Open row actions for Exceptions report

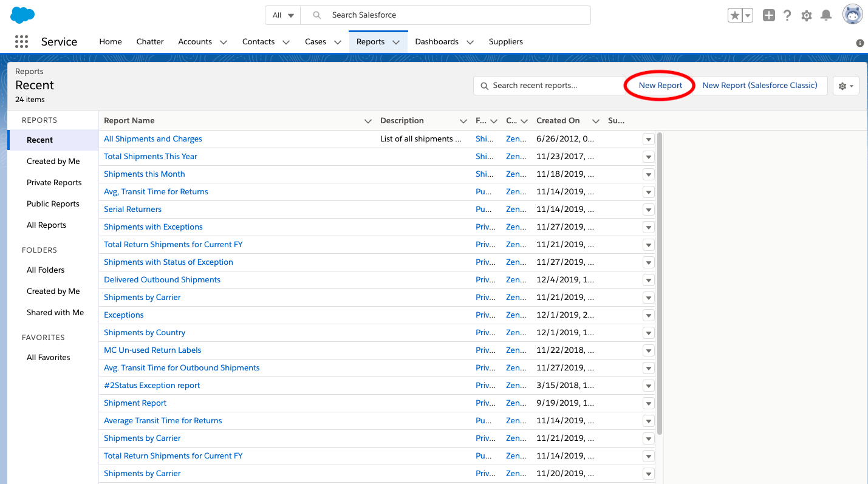(x=649, y=315)
